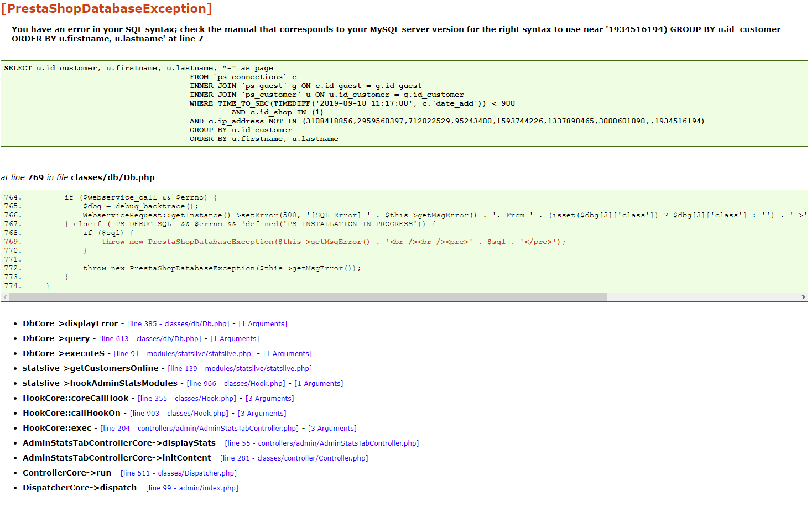Open the line 903 classes/Hook.php link
Viewport: 812px width, 512px height.
(179, 414)
